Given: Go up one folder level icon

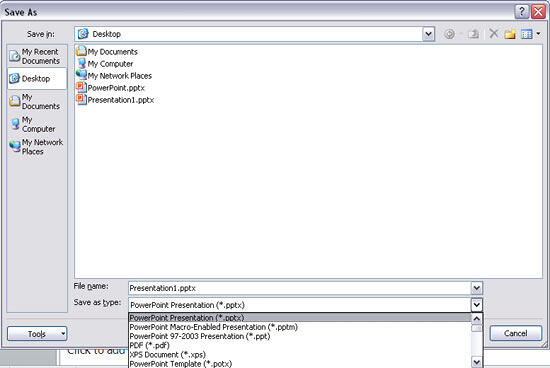Looking at the screenshot, I should 474,34.
